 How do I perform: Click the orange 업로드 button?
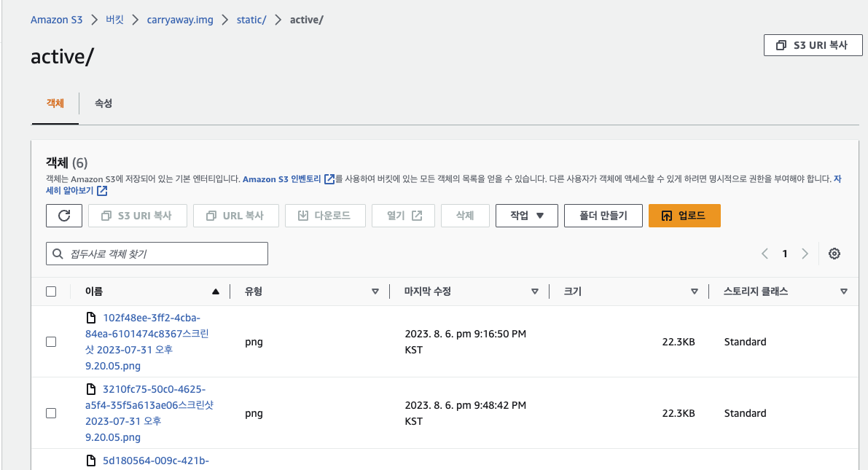(x=684, y=216)
